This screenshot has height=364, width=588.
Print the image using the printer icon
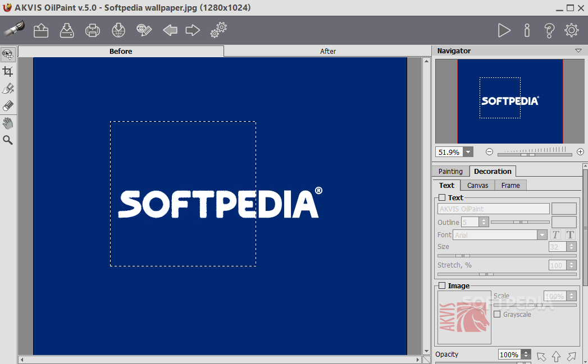point(92,30)
